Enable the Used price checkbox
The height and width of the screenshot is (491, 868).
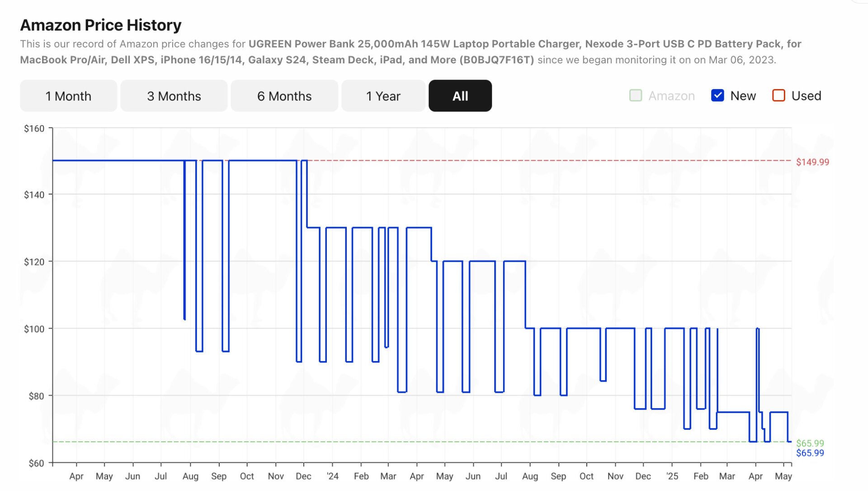point(778,95)
